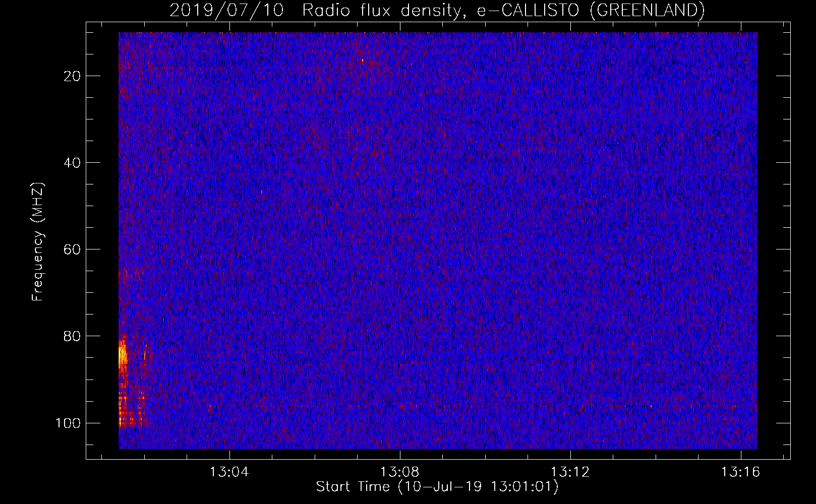Screen dimensions: 816x504
Task: Click the Start Time axis label
Action: point(437,487)
